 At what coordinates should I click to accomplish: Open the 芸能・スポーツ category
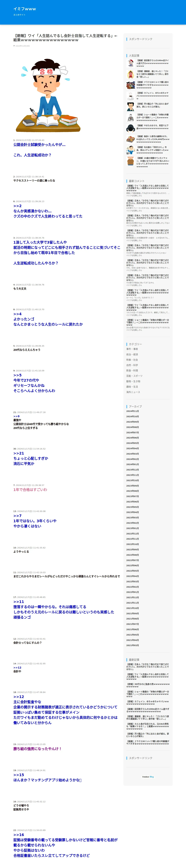pyautogui.click(x=134, y=376)
